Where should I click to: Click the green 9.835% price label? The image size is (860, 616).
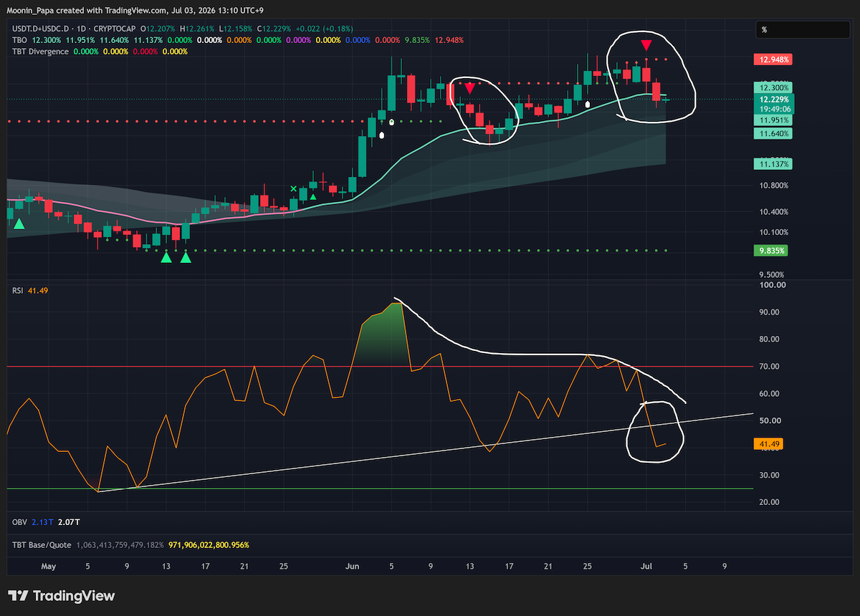click(x=770, y=251)
